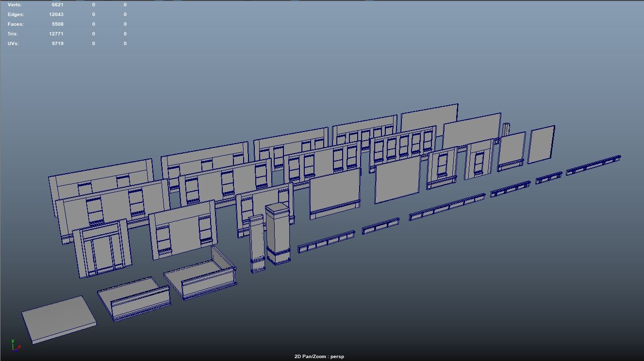This screenshot has height=361, width=644.
Task: Select the tall pillar mesh in the center
Action: (x=278, y=233)
